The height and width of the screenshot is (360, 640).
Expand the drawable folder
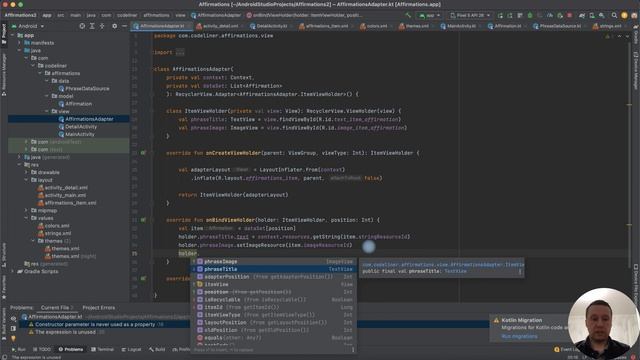point(27,172)
